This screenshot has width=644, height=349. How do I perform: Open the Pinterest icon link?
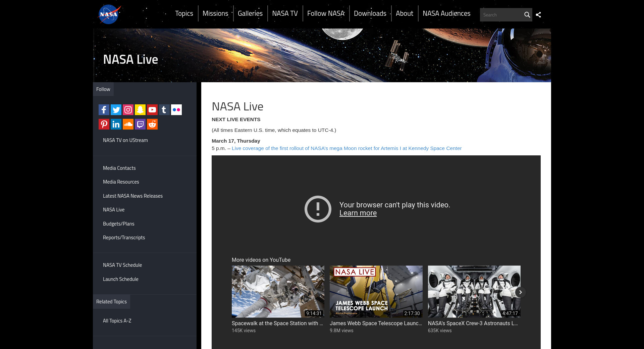[104, 124]
